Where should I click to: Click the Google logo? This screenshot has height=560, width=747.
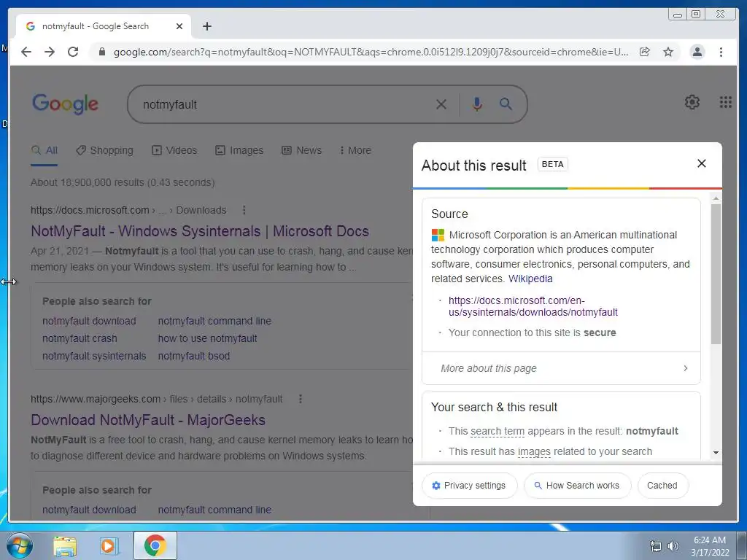point(65,104)
